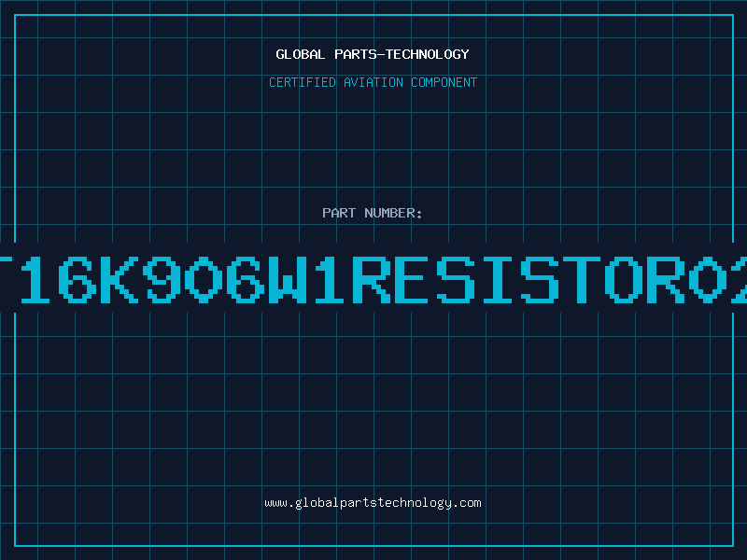Click the word CERTIFIED in the subtitle
Viewport: 747px width, 560px height.
click(302, 82)
